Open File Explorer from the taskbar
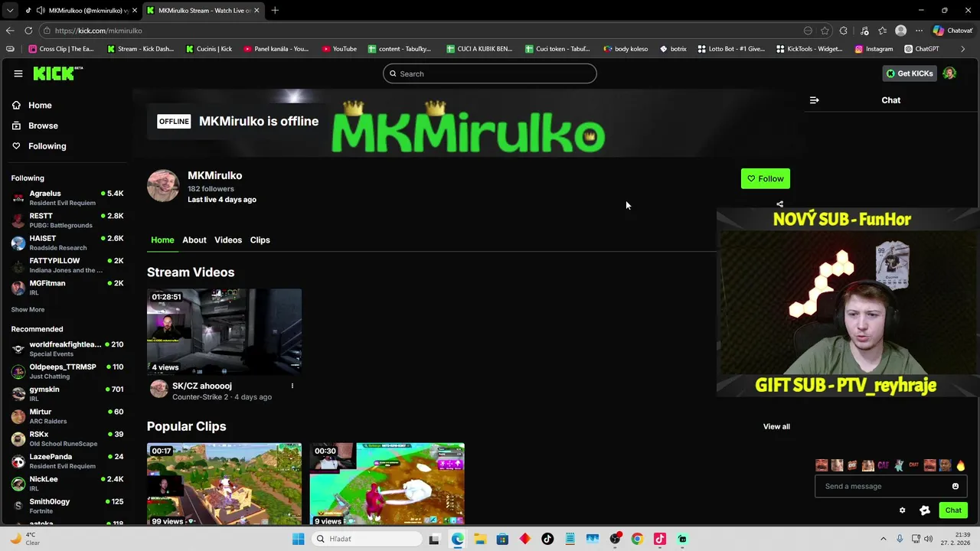The width and height of the screenshot is (980, 551). click(x=480, y=539)
